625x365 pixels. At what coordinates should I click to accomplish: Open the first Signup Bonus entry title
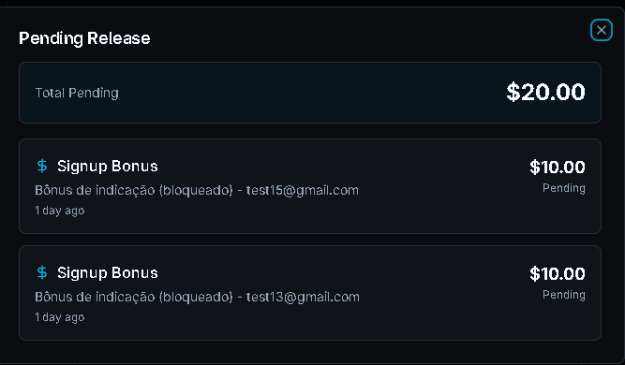pyautogui.click(x=108, y=166)
